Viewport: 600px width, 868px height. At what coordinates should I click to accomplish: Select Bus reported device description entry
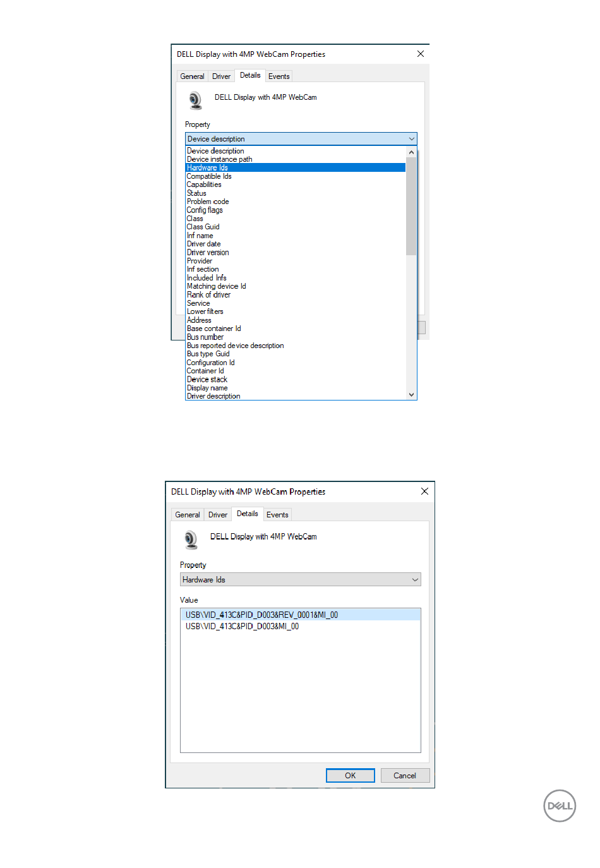pyautogui.click(x=296, y=346)
